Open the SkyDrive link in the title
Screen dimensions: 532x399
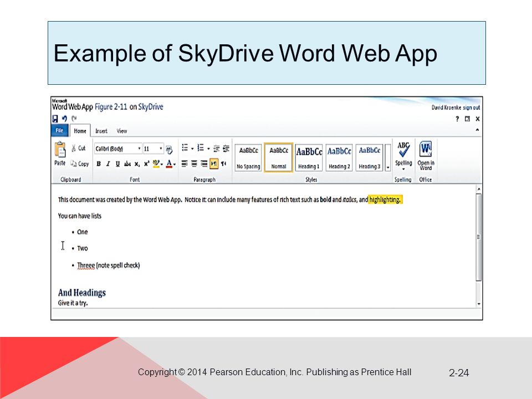(x=151, y=107)
